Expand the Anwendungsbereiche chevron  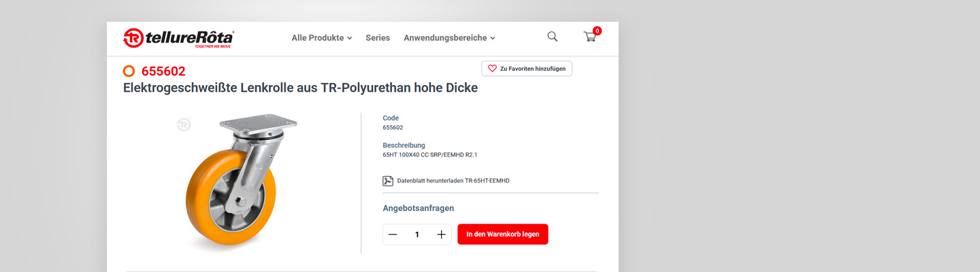click(x=493, y=39)
